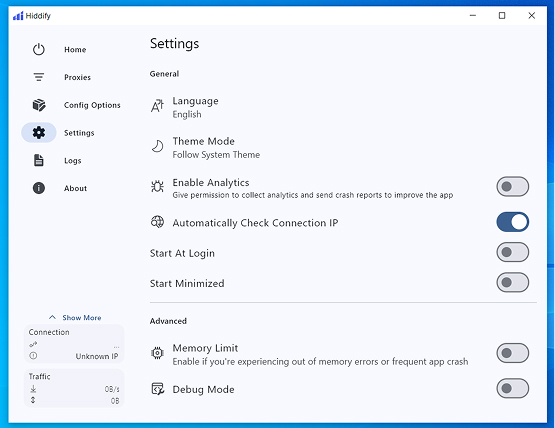The width and height of the screenshot is (555, 428).
Task: Click the info icon next to Unknown IP
Action: point(33,356)
